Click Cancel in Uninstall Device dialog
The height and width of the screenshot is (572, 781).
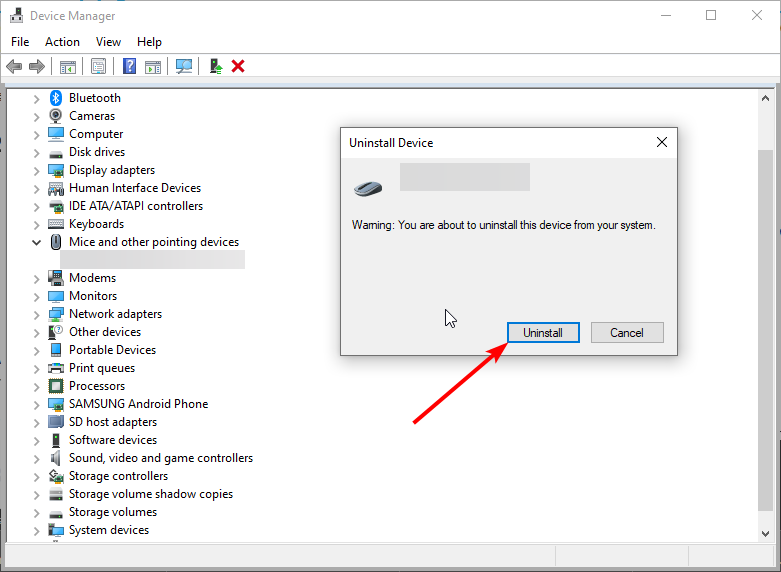pos(627,332)
